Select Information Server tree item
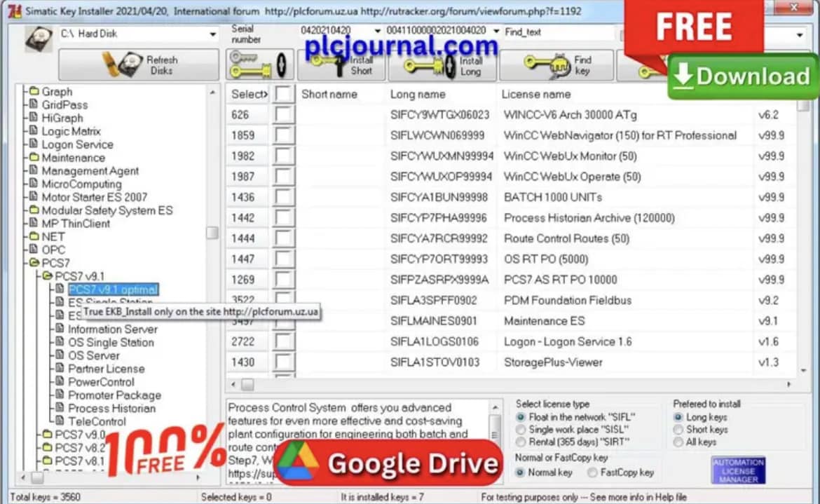The width and height of the screenshot is (820, 504). pos(112,329)
